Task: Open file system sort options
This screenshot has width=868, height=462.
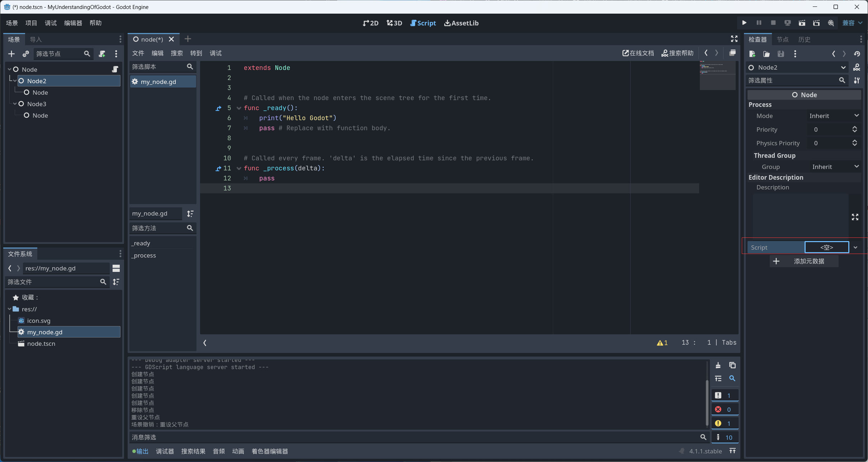Action: [x=116, y=282]
